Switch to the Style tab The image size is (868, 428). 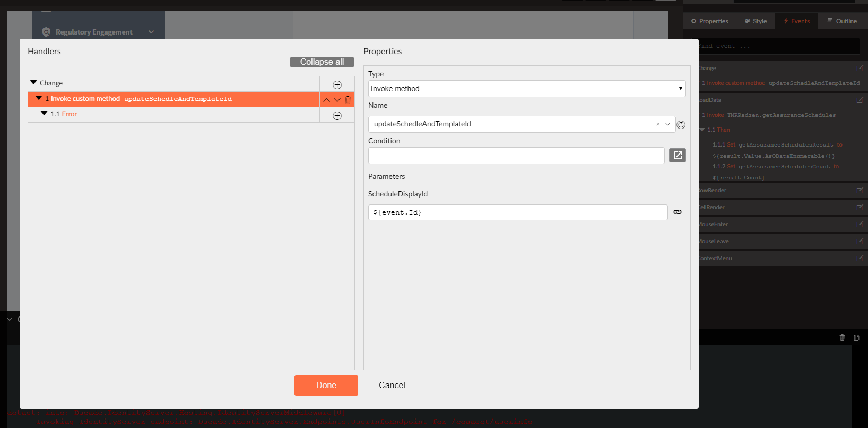click(756, 21)
